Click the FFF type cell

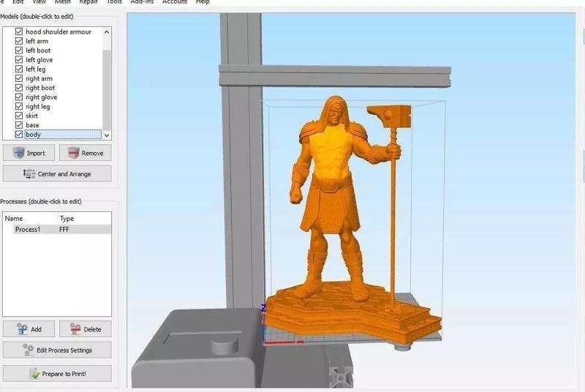(x=64, y=230)
